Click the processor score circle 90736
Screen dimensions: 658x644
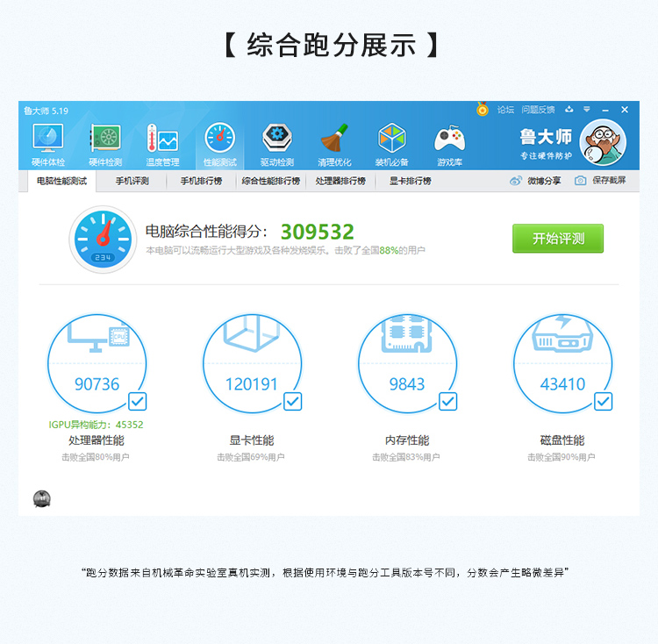pyautogui.click(x=97, y=364)
